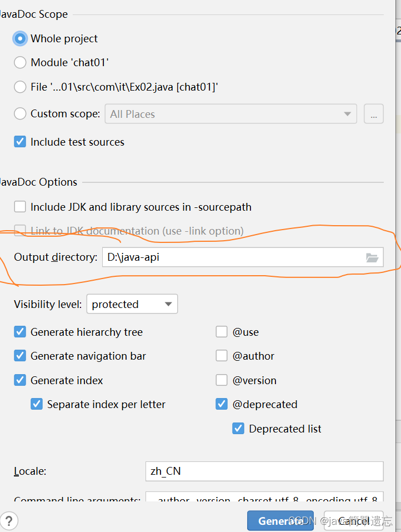Open help with the question mark button
This screenshot has width=401, height=532.
9,521
